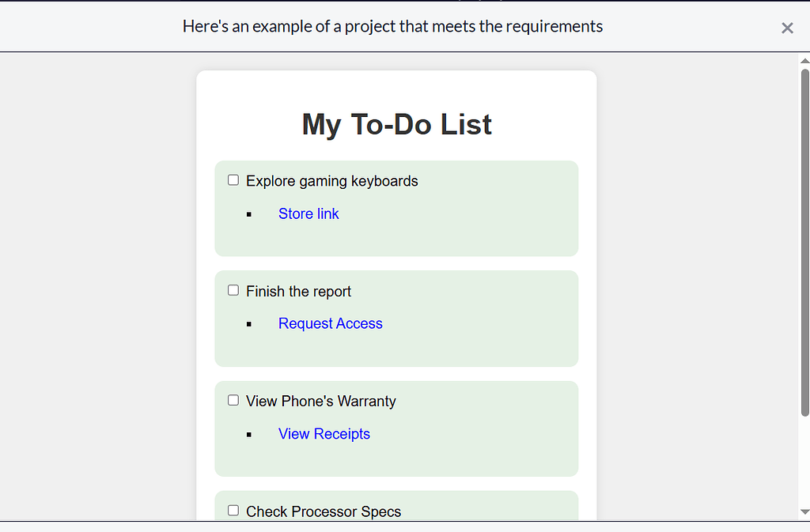Viewport: 810px width, 532px height.
Task: Follow the "View Receipts" link
Action: (324, 433)
